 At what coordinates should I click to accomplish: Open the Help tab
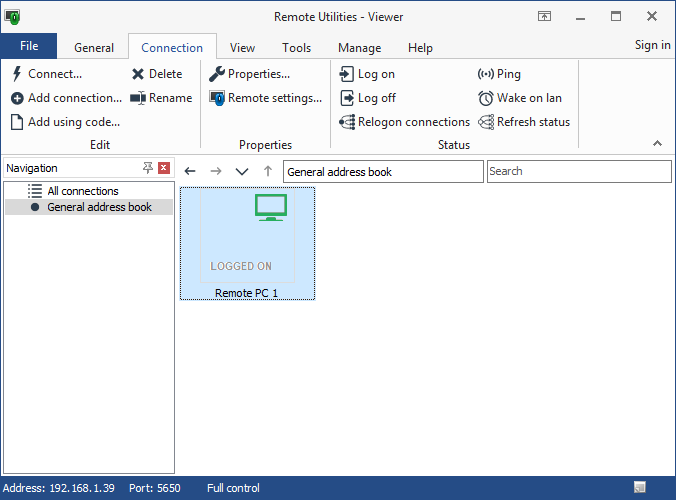420,48
